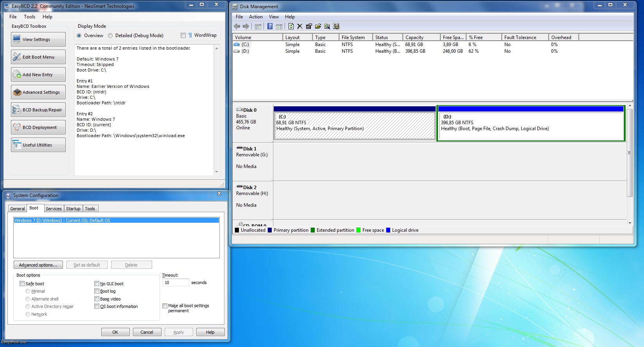Image resolution: width=644 pixels, height=347 pixels.
Task: Sort by Capacity column header
Action: tap(422, 38)
